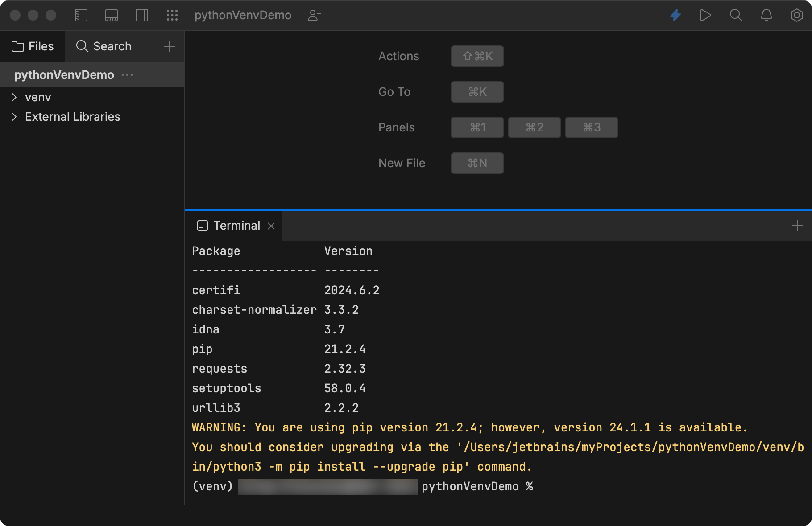Switch to the Files tab

(33, 46)
